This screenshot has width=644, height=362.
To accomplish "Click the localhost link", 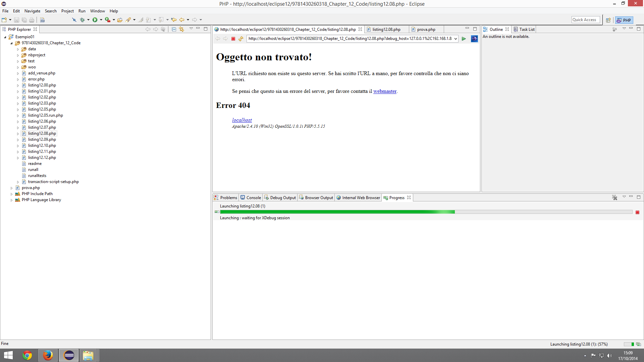I will pos(242,120).
